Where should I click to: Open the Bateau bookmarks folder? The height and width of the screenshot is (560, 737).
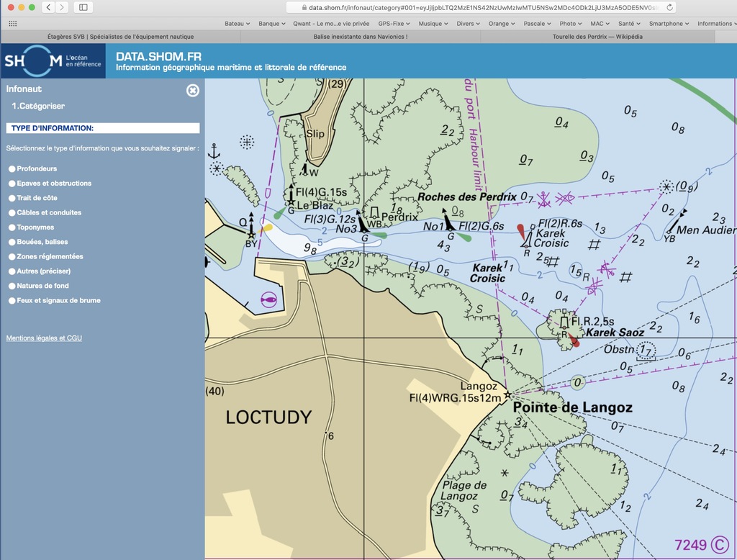(x=237, y=24)
